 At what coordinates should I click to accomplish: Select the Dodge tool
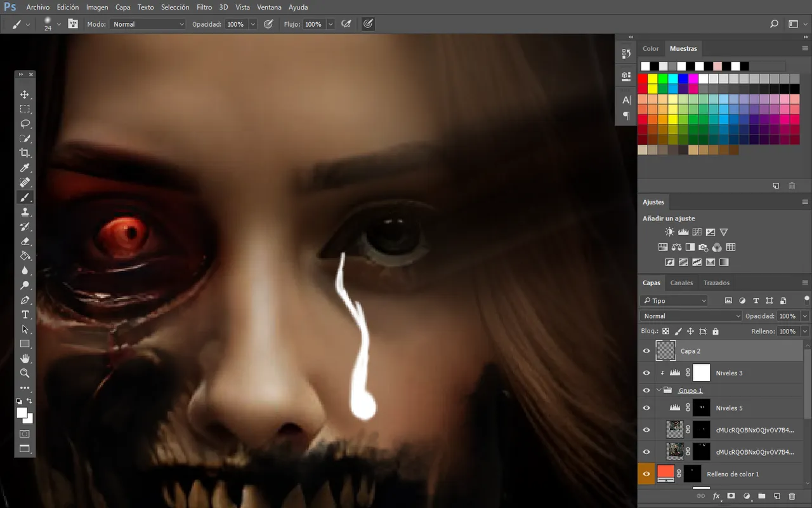25,285
